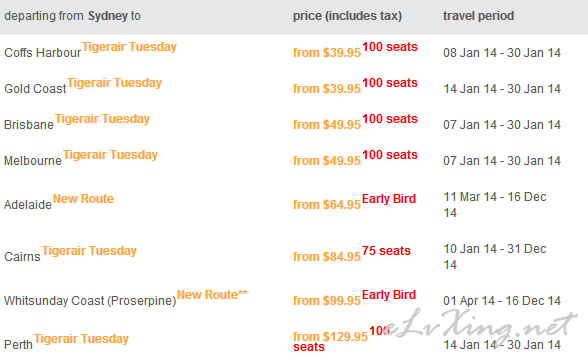Screen dimensions: 588x360
Task: Select the Cairns destination
Action: 22,256
